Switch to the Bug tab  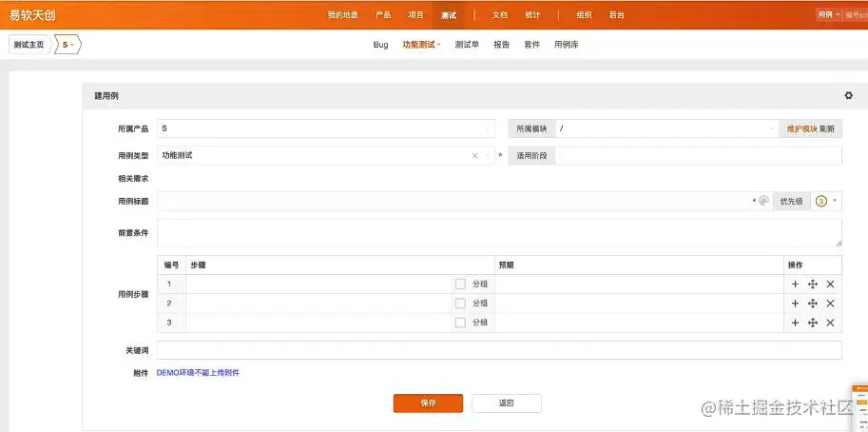pyautogui.click(x=380, y=45)
